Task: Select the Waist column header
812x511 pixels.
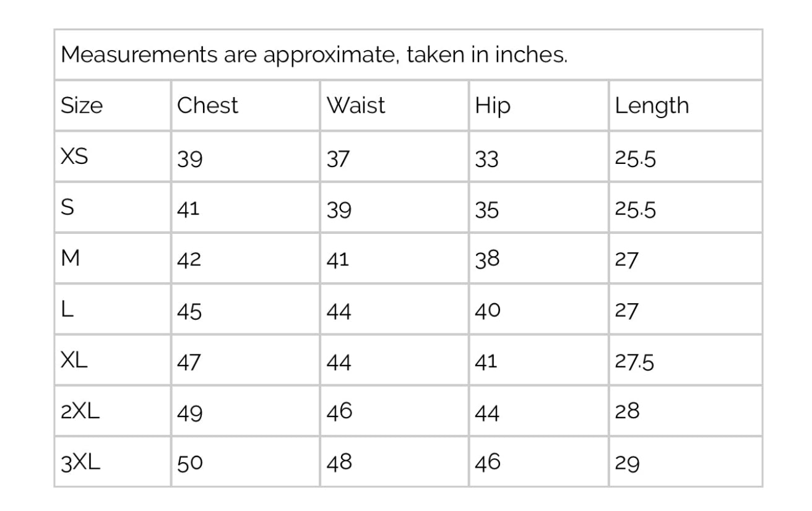Action: pos(356,106)
